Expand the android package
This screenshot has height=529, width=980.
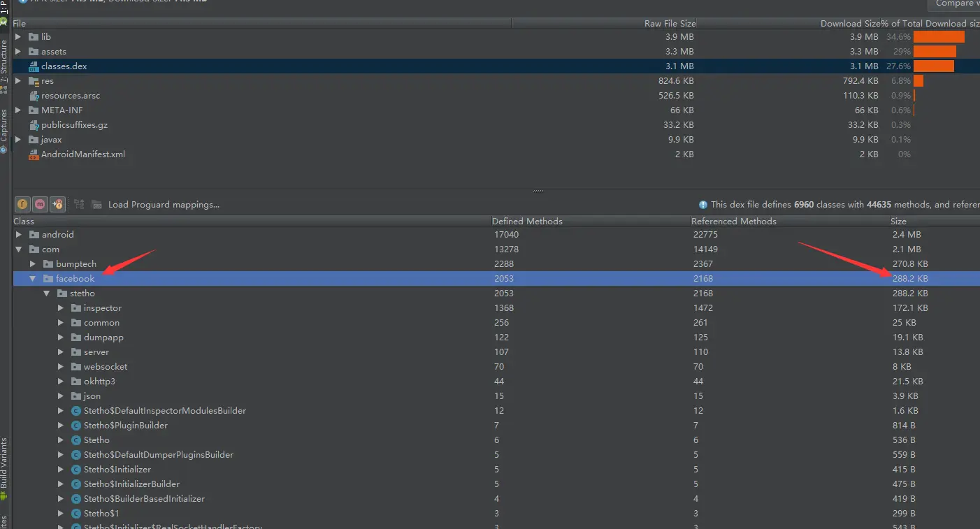click(19, 235)
